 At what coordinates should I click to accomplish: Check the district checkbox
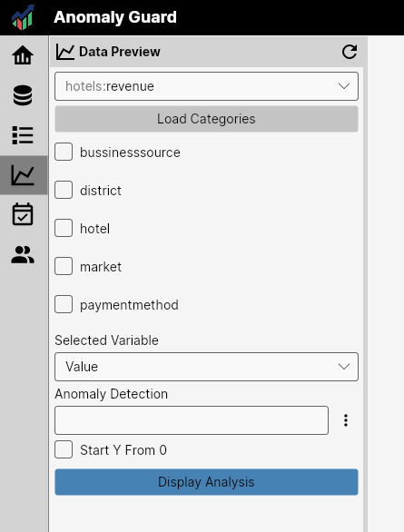click(64, 190)
